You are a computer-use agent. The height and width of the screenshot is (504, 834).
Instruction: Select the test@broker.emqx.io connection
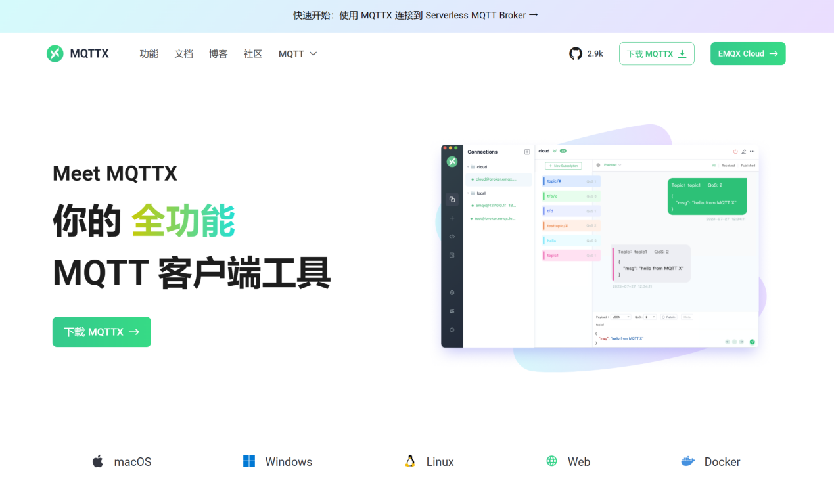(493, 218)
